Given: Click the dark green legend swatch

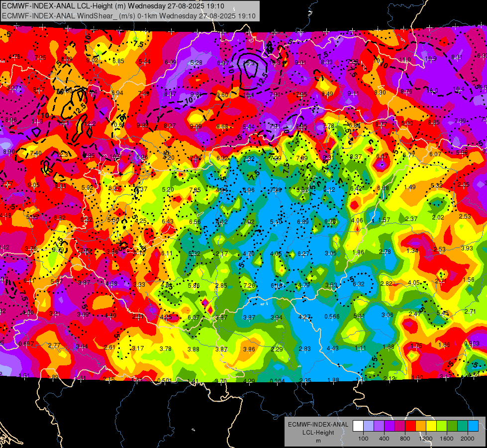Looking at the screenshot, I should [452, 426].
